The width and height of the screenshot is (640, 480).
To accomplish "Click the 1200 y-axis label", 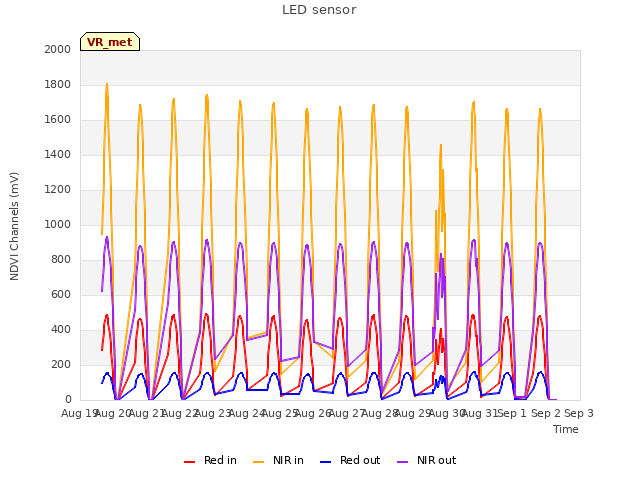I will click(x=58, y=189).
